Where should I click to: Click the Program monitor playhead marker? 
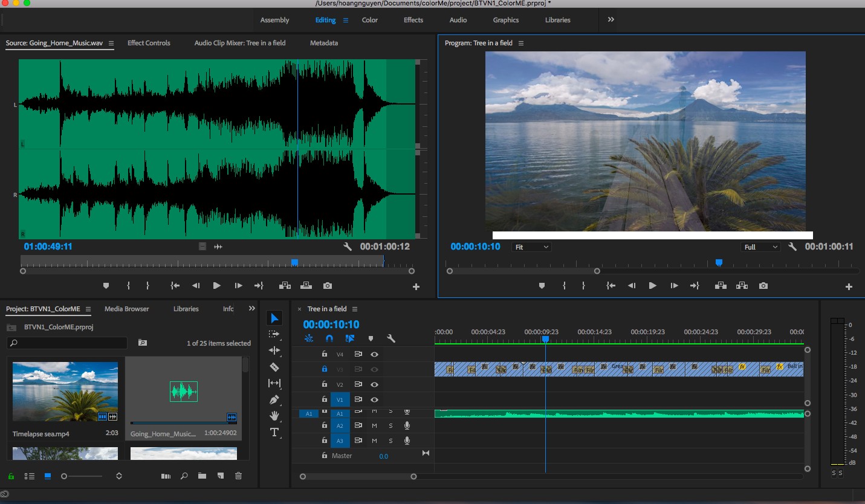(x=719, y=263)
